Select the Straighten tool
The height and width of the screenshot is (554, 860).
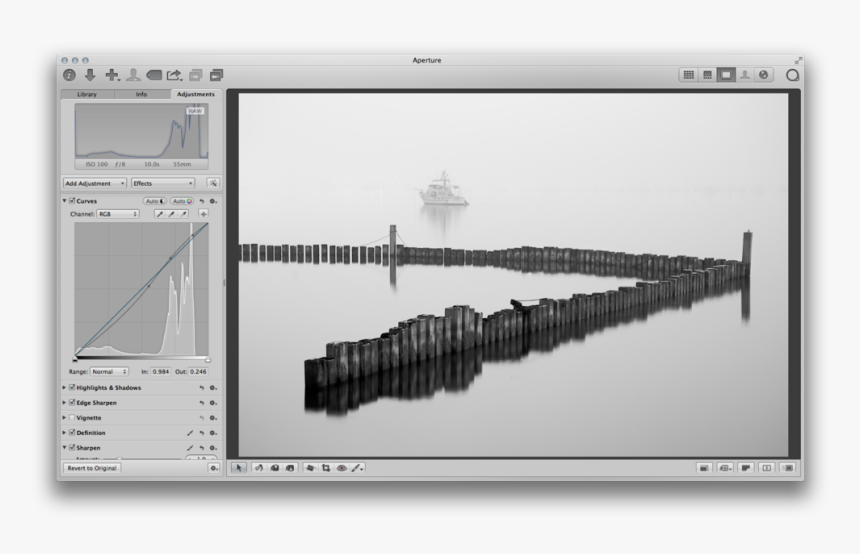(x=310, y=468)
